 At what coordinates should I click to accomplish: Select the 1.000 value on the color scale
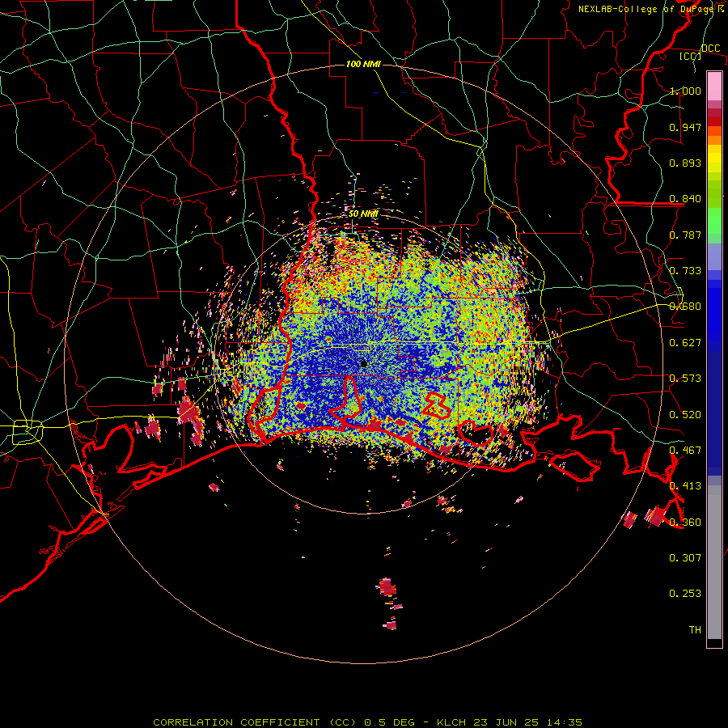(685, 91)
